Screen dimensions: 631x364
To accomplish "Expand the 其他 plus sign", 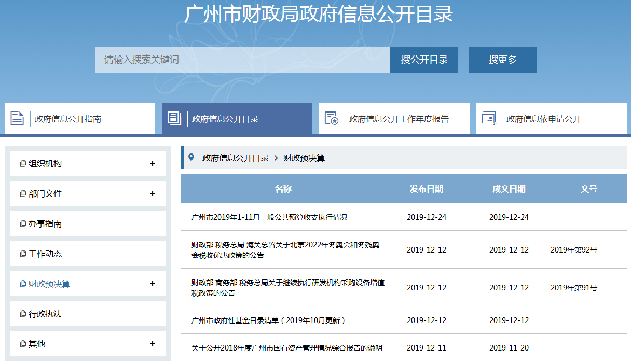I will point(153,344).
